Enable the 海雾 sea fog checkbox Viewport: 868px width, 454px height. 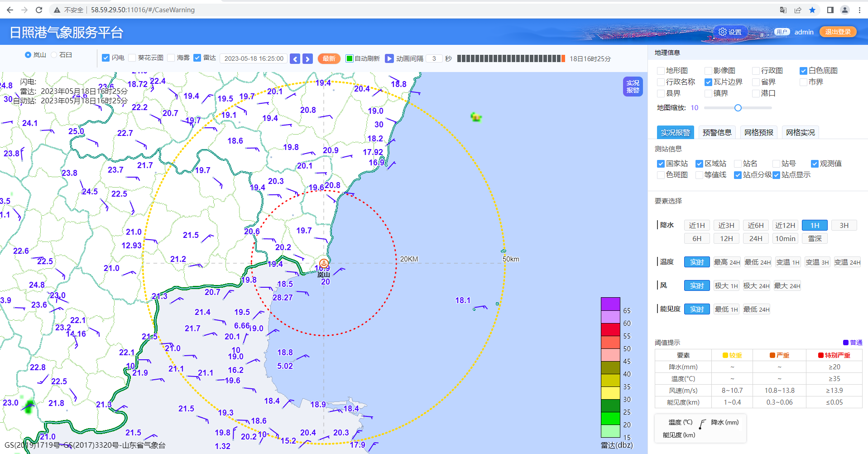pos(171,58)
